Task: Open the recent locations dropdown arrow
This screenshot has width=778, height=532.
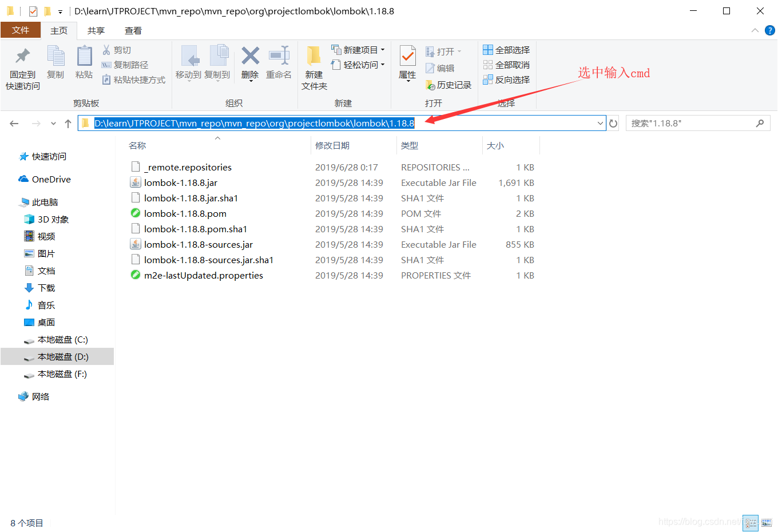Action: pyautogui.click(x=53, y=124)
